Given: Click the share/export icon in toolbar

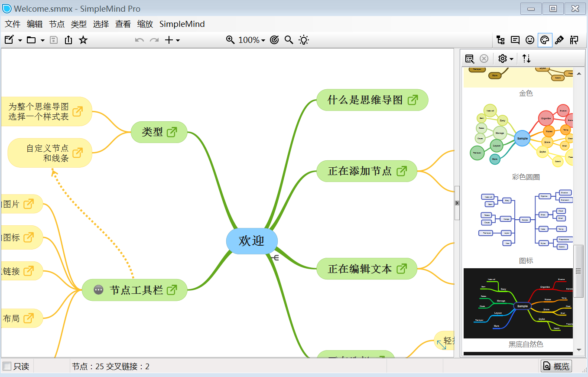Looking at the screenshot, I should [68, 40].
